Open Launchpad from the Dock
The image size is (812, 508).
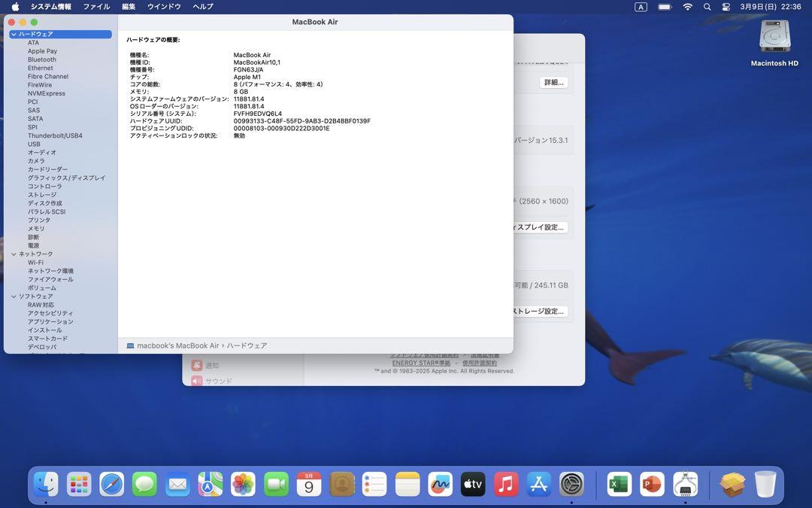pyautogui.click(x=79, y=484)
